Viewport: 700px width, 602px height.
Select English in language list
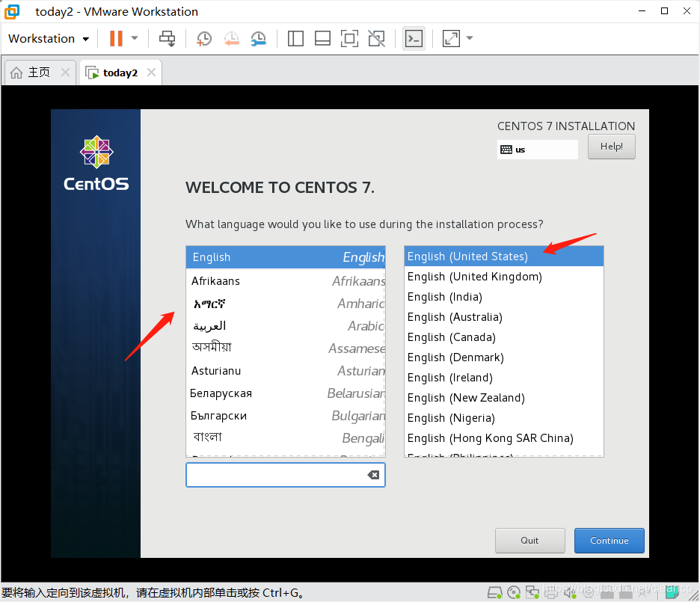[286, 257]
